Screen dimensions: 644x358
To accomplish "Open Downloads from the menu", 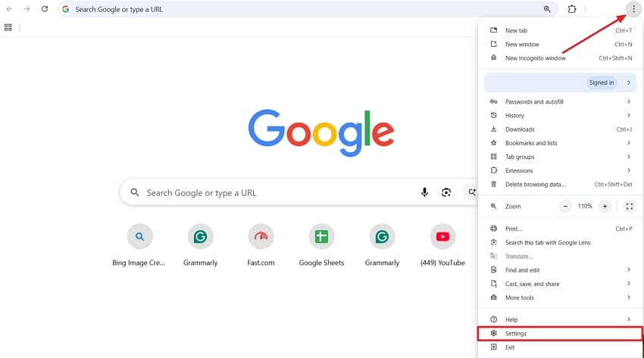I will 560,129.
